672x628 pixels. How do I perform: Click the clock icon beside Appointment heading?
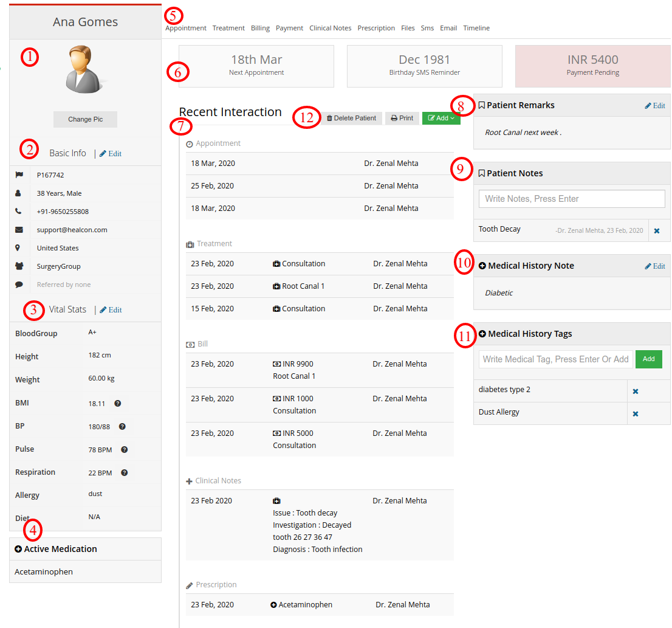click(x=190, y=144)
